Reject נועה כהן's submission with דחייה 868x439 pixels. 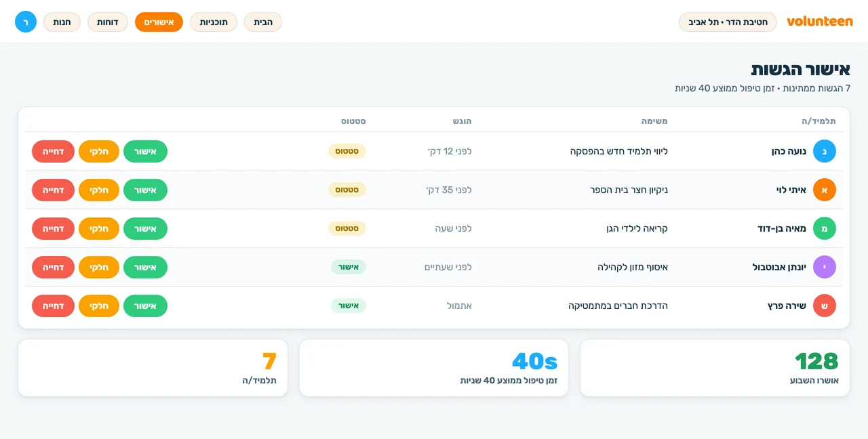[53, 151]
